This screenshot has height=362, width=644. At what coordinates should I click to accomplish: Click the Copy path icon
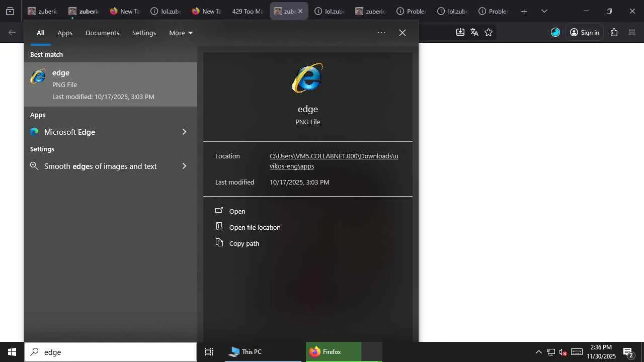219,243
